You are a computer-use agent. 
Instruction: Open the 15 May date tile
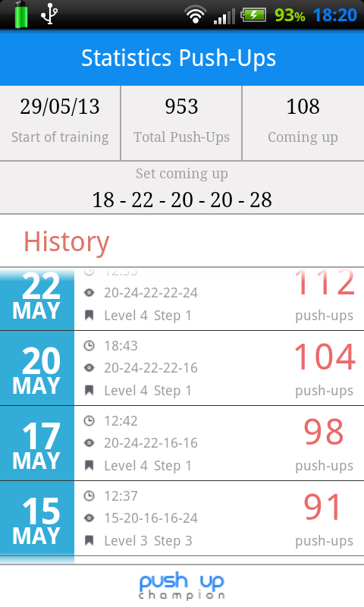[x=37, y=518]
